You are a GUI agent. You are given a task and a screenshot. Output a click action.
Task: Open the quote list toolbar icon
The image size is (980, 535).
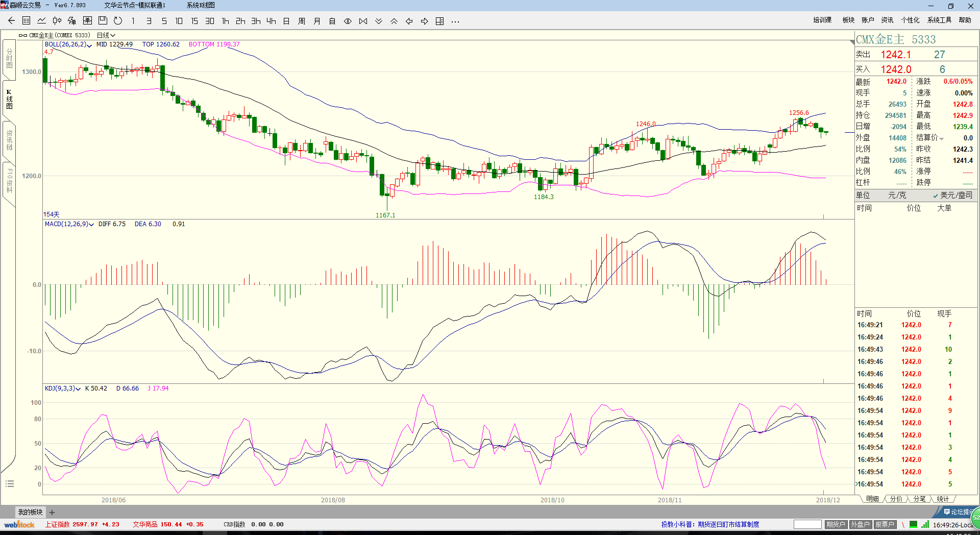click(x=27, y=21)
